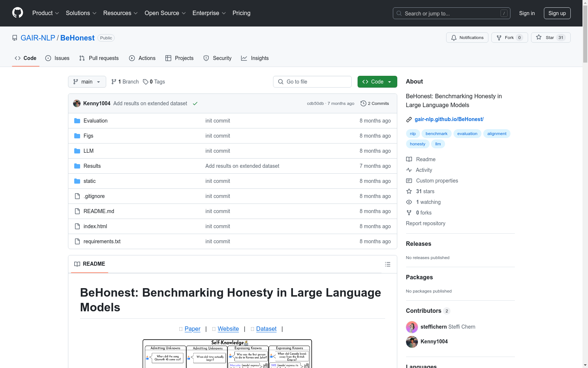Open the main branch selector dropdown

[87, 82]
